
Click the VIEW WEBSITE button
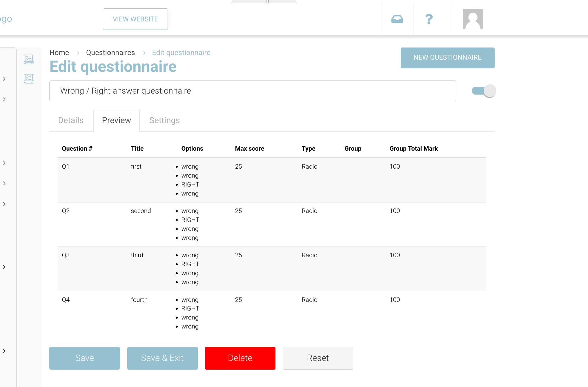tap(135, 19)
